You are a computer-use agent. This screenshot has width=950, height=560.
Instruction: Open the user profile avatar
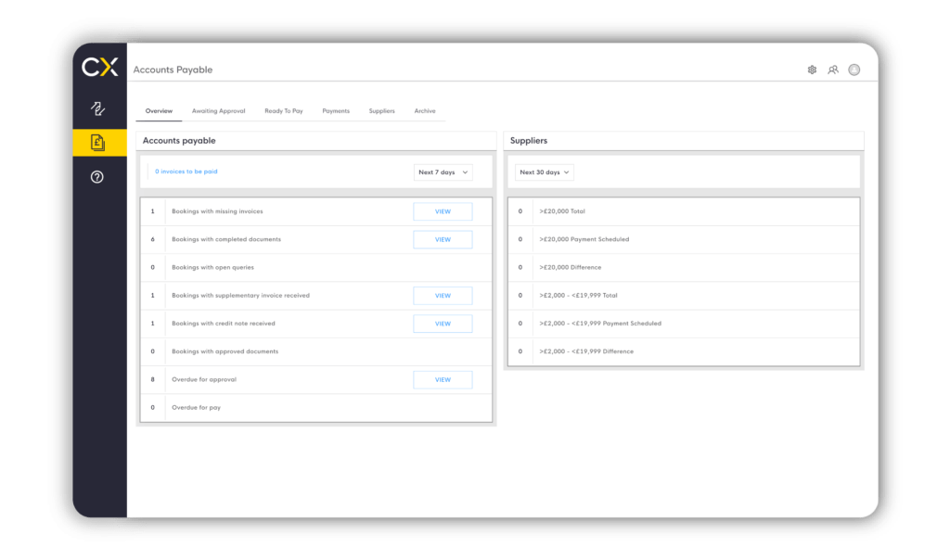point(854,70)
